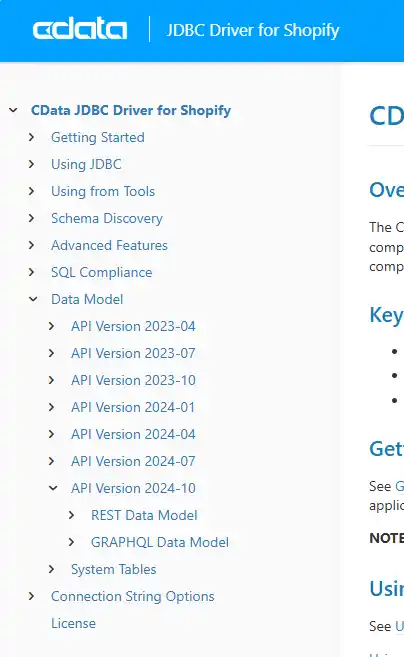Expand the API Version 2024-07 chevron
The height and width of the screenshot is (657, 404).
click(x=52, y=461)
